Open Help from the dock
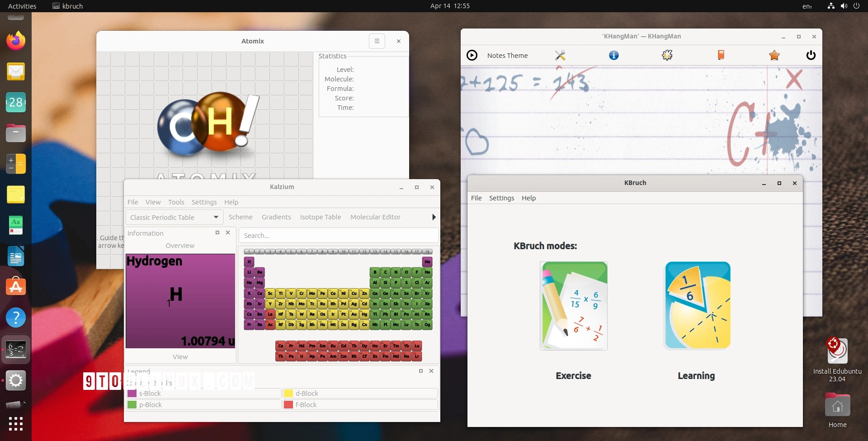Image resolution: width=868 pixels, height=441 pixels. tap(16, 318)
